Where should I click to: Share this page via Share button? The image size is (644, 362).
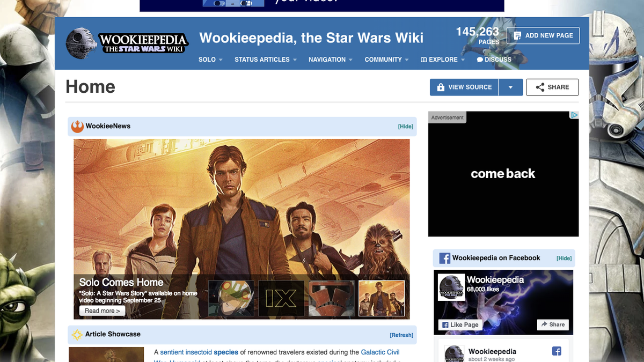coord(552,87)
